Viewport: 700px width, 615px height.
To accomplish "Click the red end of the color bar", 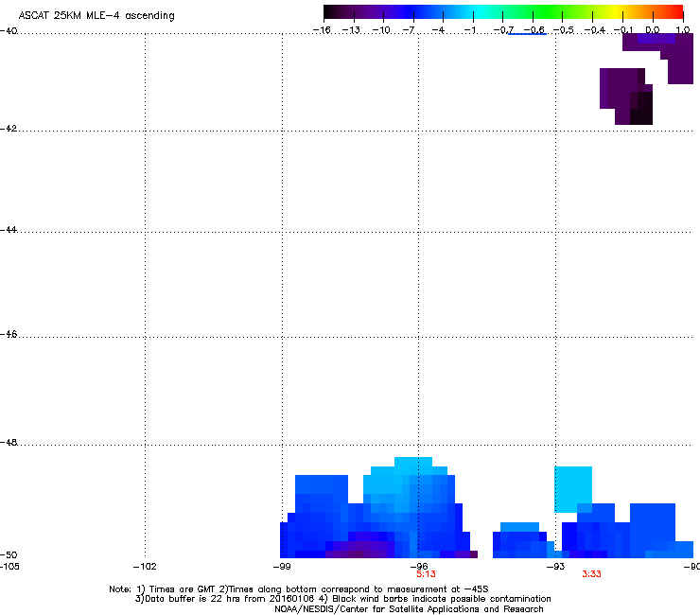I will pos(676,12).
